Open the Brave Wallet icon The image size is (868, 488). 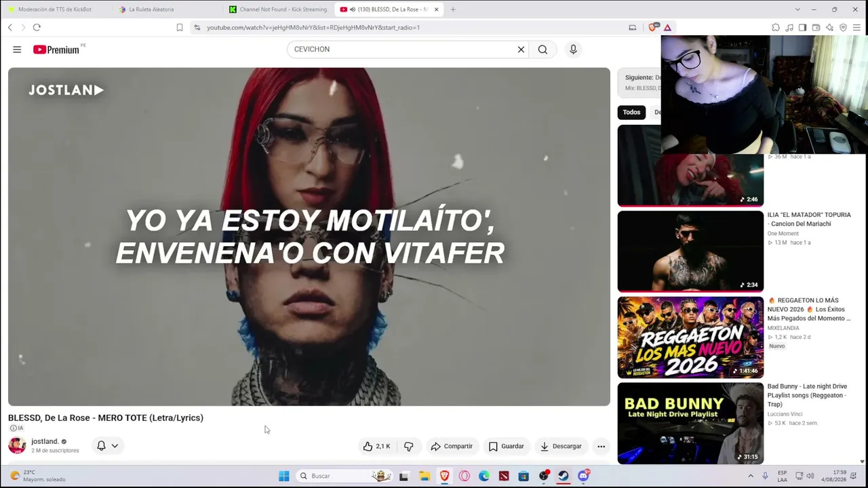click(x=816, y=27)
